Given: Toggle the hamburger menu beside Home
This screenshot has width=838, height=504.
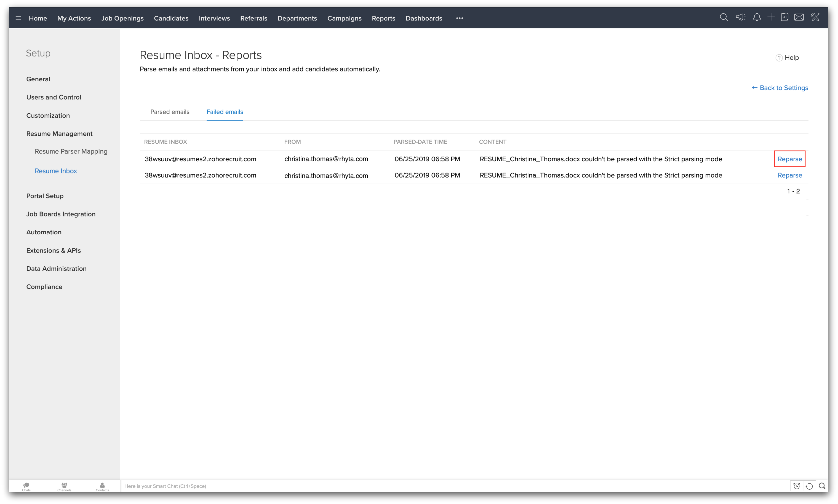Looking at the screenshot, I should pos(18,18).
